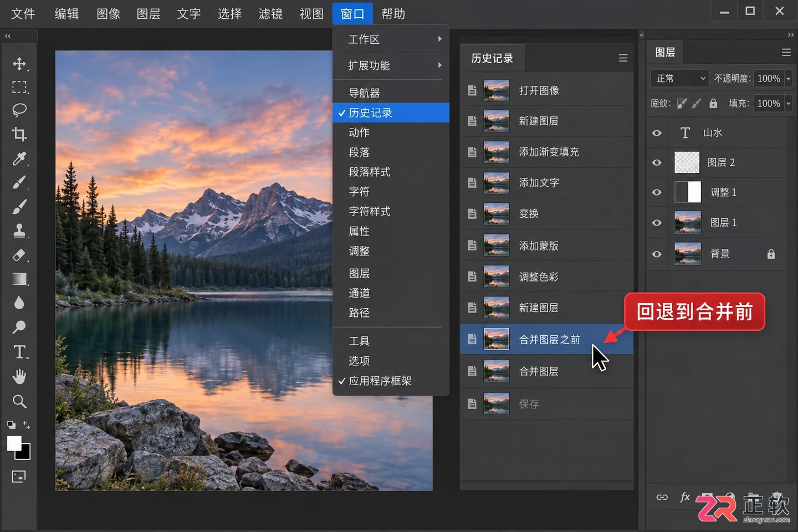Select the Rectangular Marquee tool
The width and height of the screenshot is (798, 532).
(19, 87)
